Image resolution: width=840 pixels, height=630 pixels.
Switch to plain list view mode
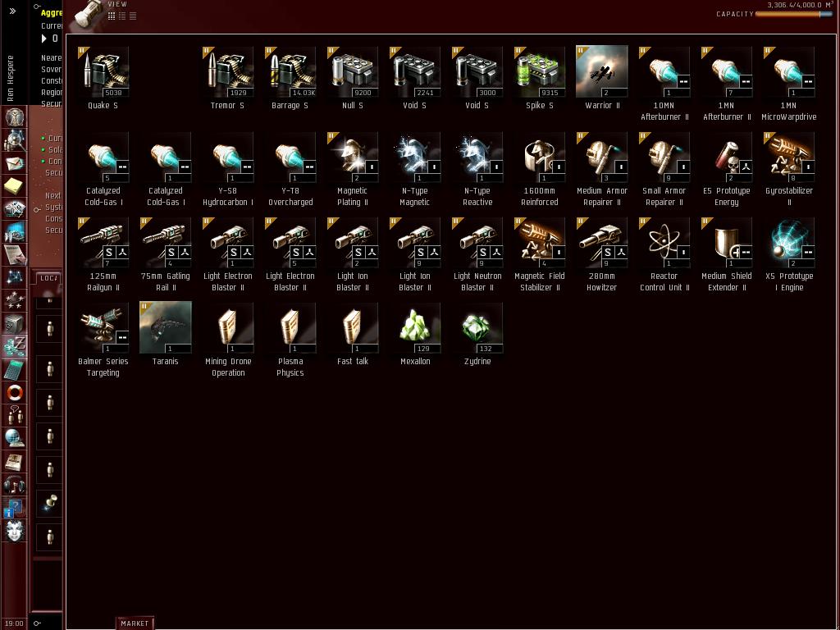[x=133, y=16]
